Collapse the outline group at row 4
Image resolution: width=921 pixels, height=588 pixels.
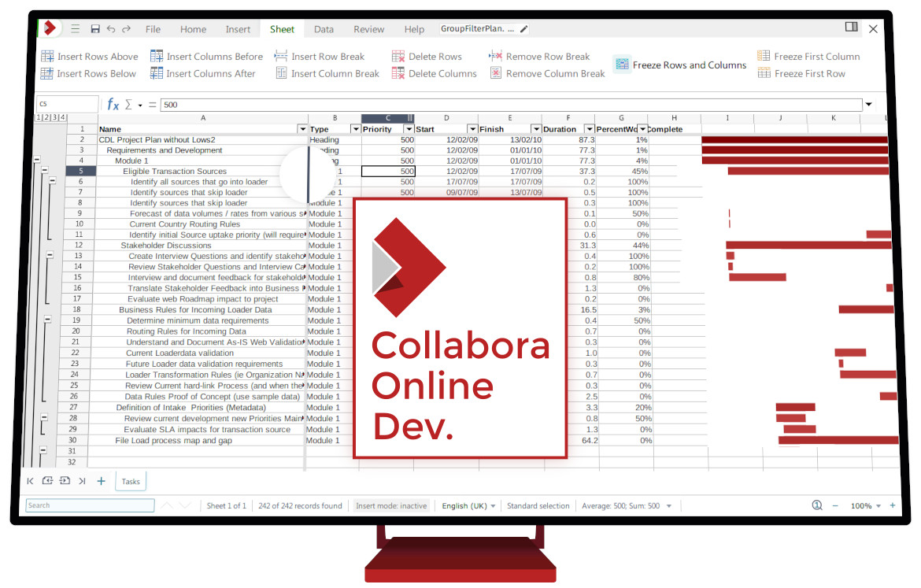click(37, 159)
